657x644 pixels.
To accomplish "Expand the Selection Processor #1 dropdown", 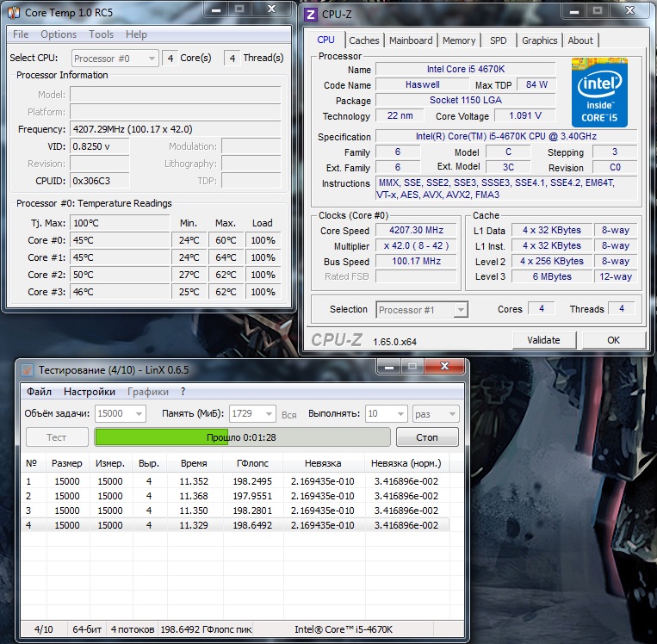I will point(461,310).
